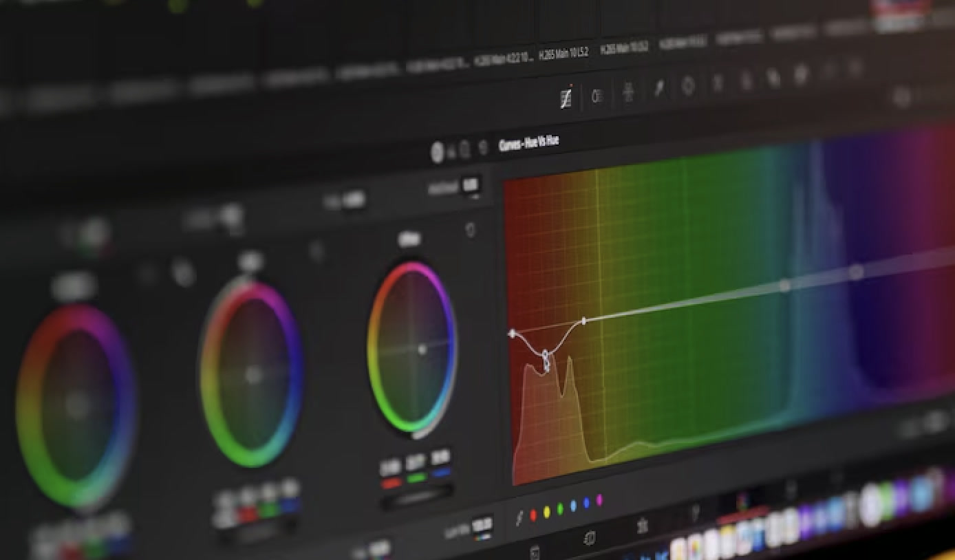Click the Offset green channel value

click(x=416, y=462)
